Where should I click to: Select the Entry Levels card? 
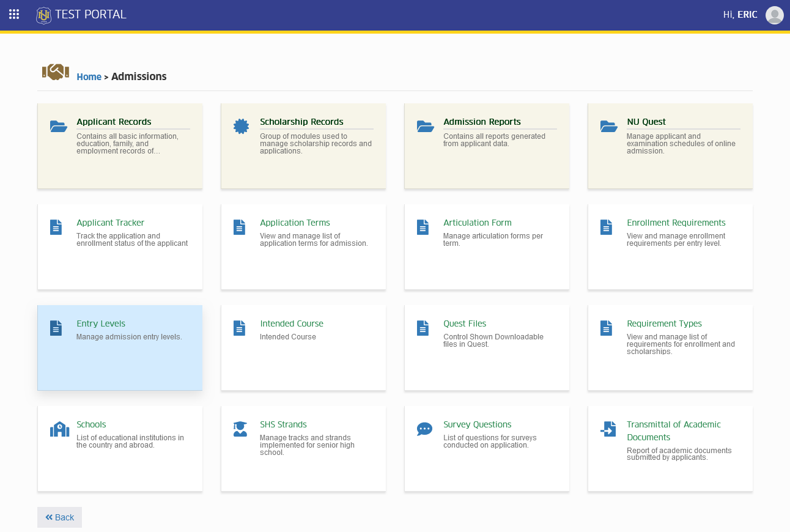(120, 348)
